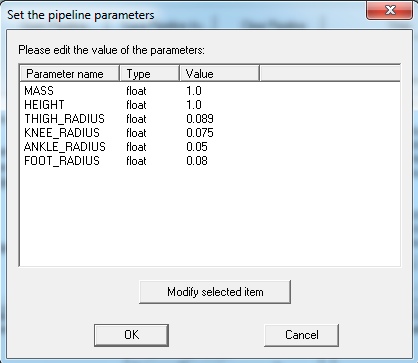The image size is (418, 363).
Task: Click the HEIGHT value 1.0
Action: (x=194, y=105)
